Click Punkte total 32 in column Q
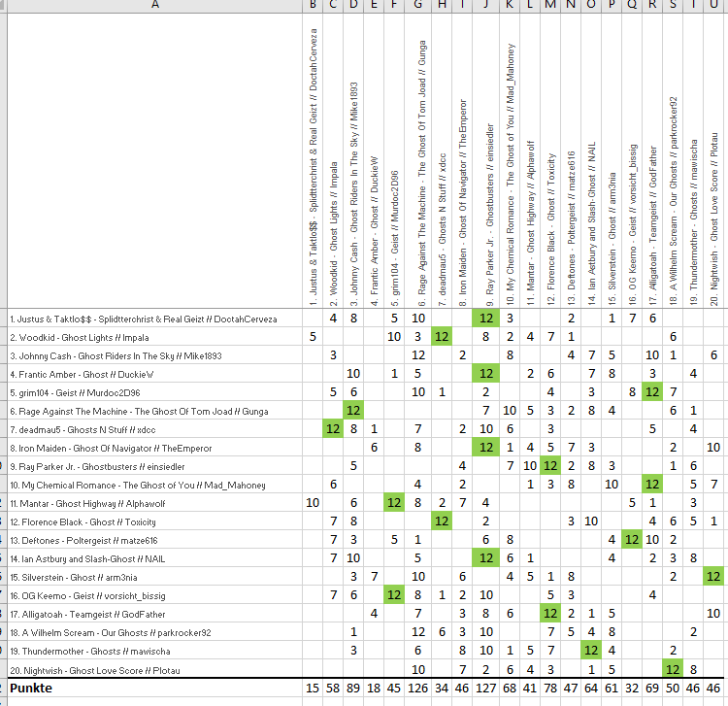This screenshot has width=728, height=706. coord(632,688)
